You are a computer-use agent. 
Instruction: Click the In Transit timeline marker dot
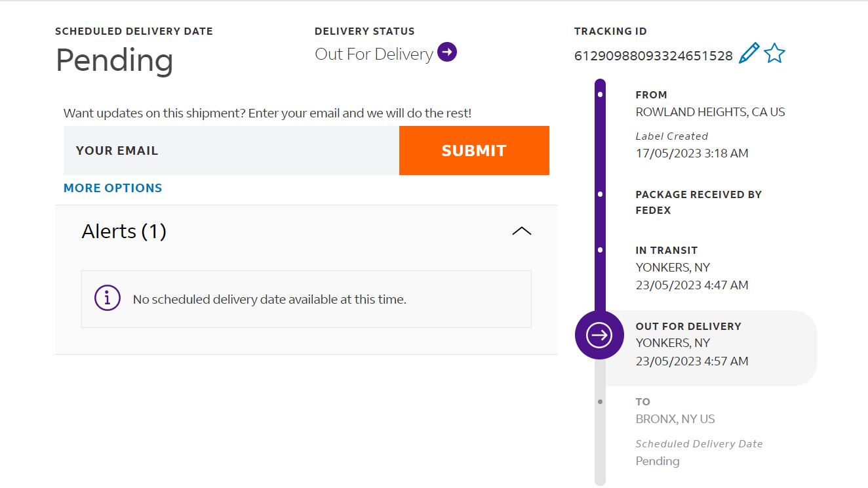(600, 250)
